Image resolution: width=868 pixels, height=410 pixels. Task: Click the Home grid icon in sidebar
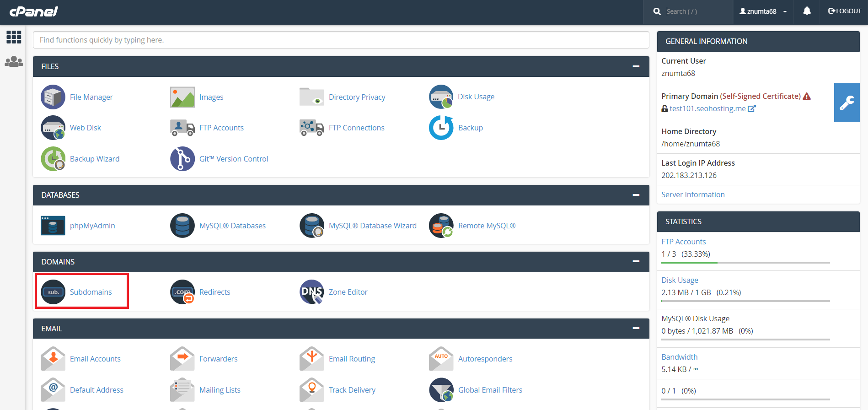[14, 37]
